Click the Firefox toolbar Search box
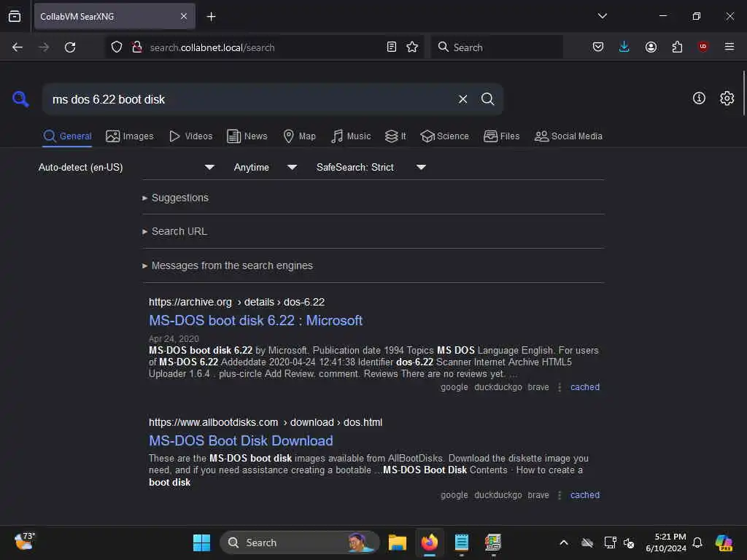The width and height of the screenshot is (747, 560). 497,47
